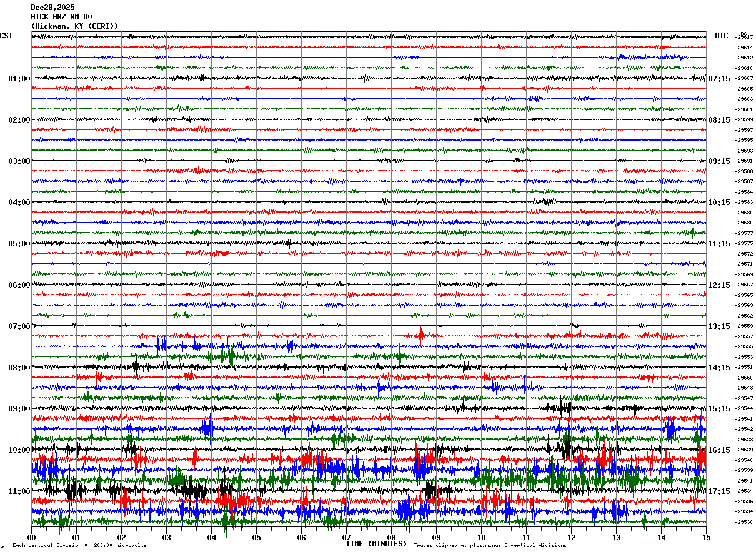Click the DC offset value -29547
Viewport: 756px width, 554px height.
point(744,398)
